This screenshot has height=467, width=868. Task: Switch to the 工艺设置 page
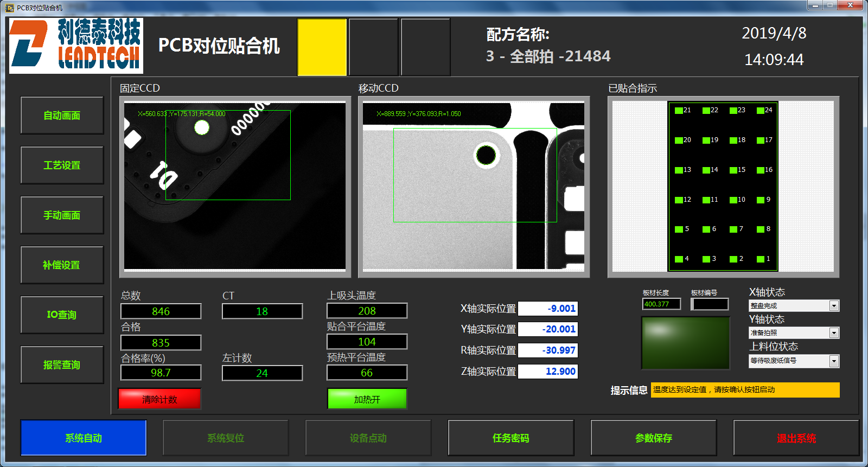62,165
